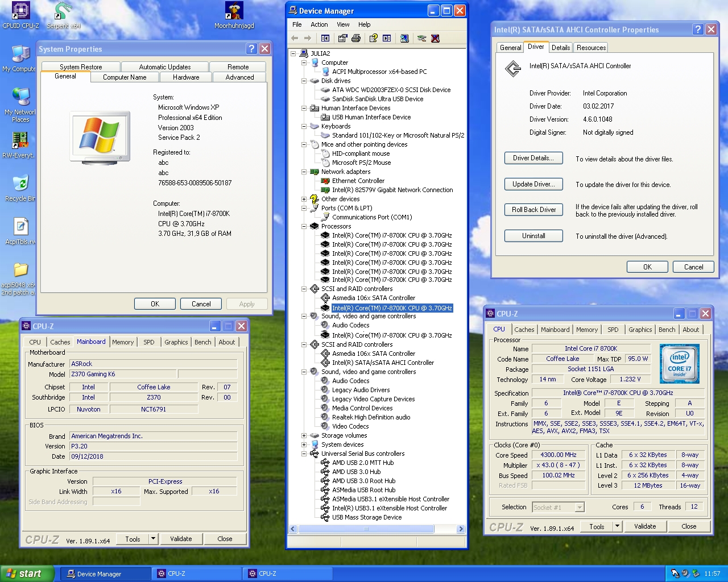The width and height of the screenshot is (728, 582).
Task: Expand the System devices category
Action: point(304,444)
